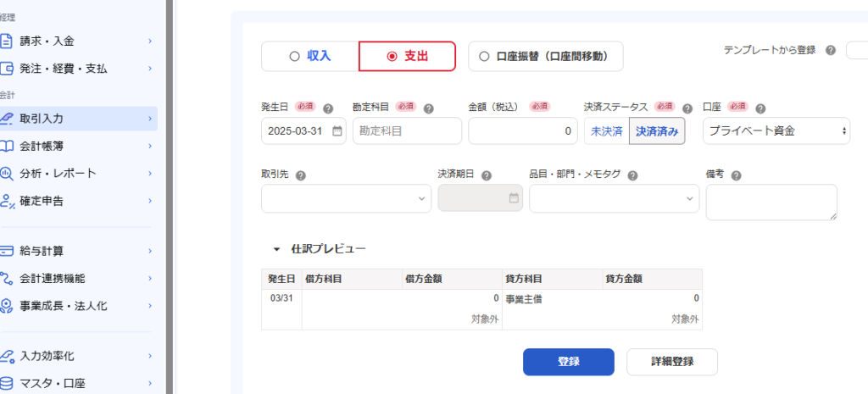The image size is (868, 394).
Task: Click help icon beside テンプレートから登録
Action: (830, 51)
